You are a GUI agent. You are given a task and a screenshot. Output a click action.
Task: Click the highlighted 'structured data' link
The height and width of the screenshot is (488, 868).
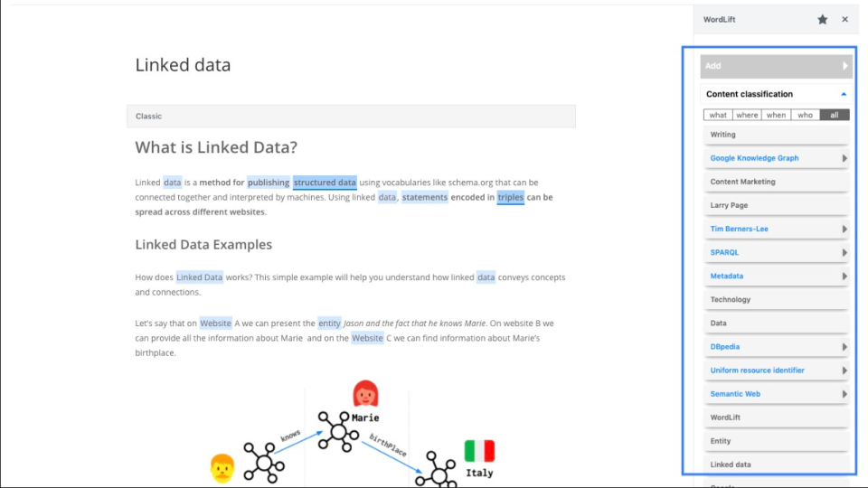(x=325, y=182)
